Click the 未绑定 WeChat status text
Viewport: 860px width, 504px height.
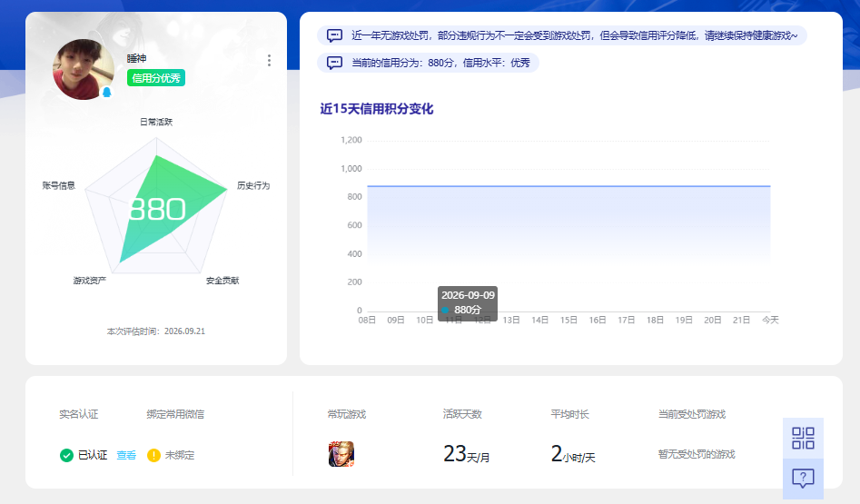coord(180,455)
